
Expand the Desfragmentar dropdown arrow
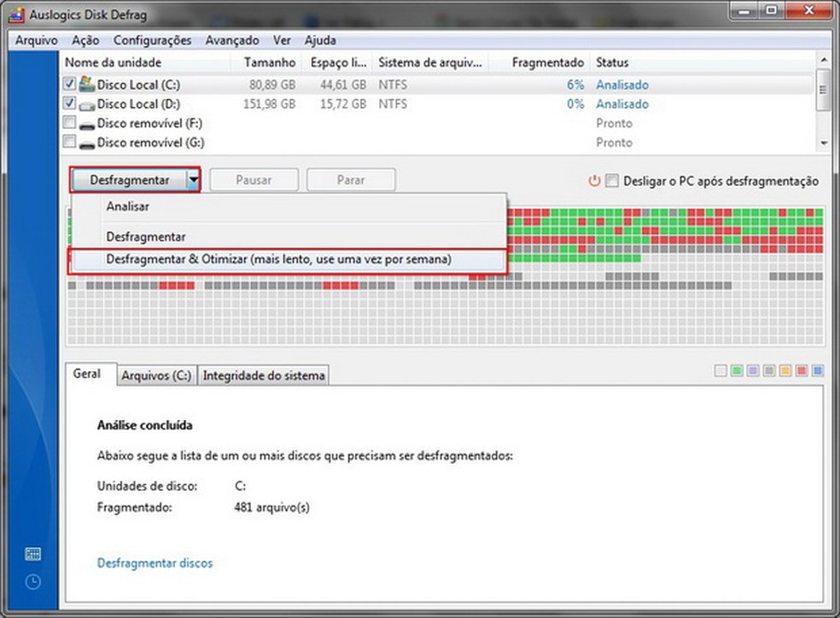193,180
